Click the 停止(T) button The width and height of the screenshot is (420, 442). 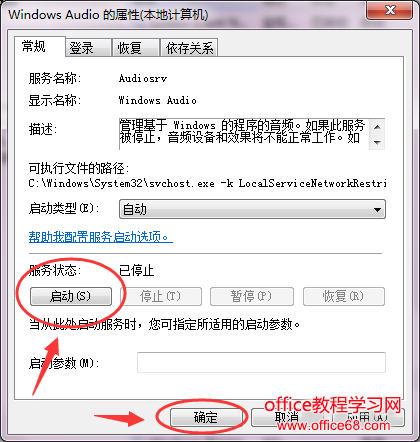tap(160, 296)
